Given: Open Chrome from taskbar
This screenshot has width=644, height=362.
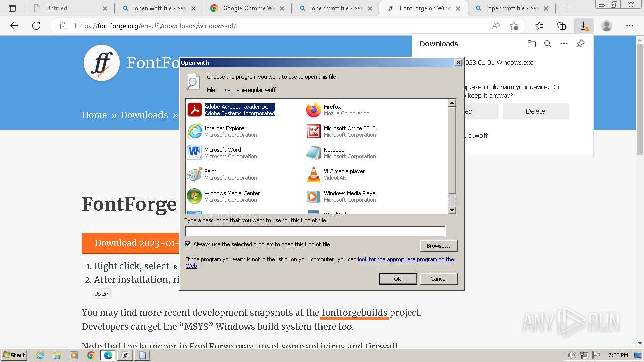Looking at the screenshot, I should click(91, 355).
